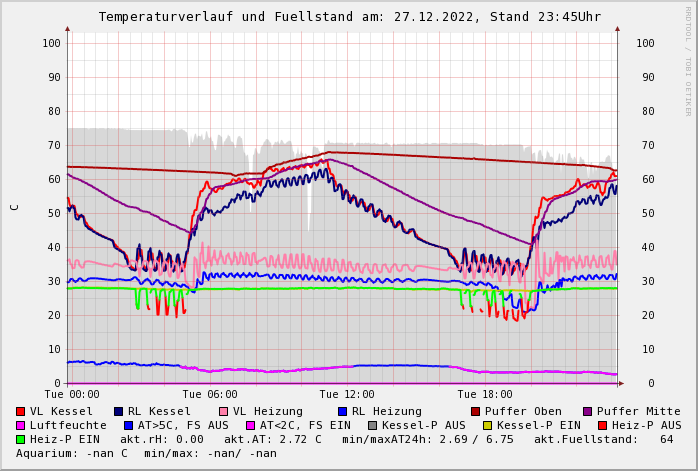Click the Aquarium -nan C status line
This screenshot has height=471, width=698.
coord(146,453)
